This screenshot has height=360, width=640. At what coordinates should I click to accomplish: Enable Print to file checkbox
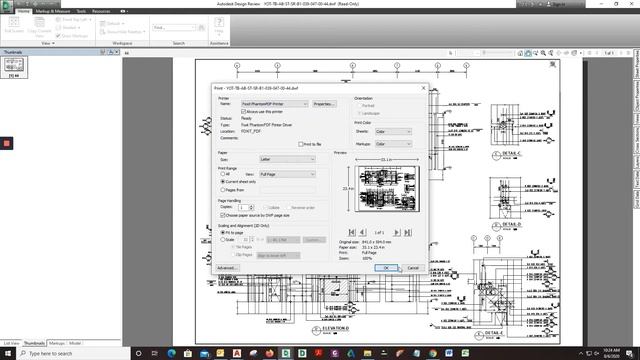301,144
